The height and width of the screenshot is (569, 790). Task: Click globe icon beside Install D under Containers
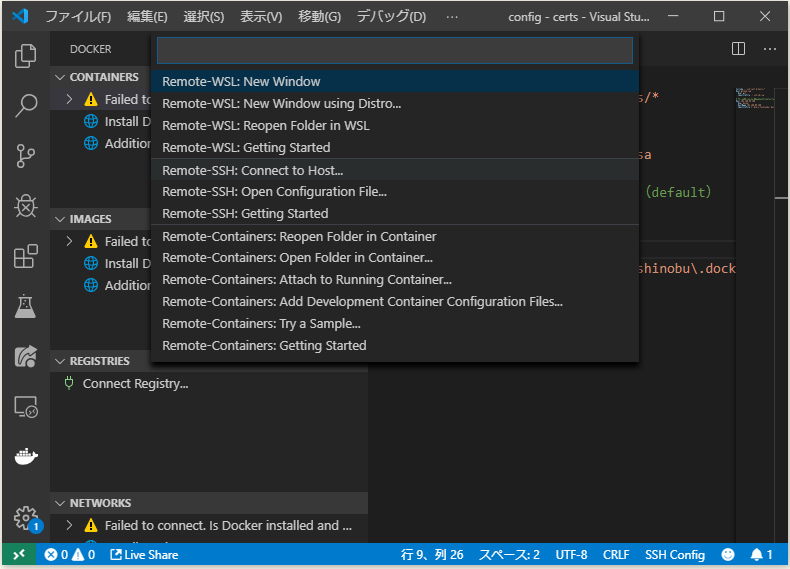click(91, 121)
